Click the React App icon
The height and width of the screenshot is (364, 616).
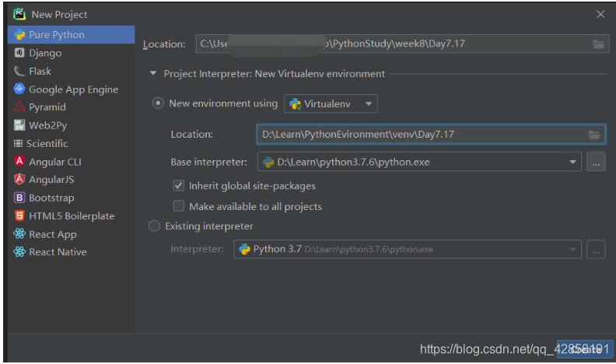(x=19, y=233)
